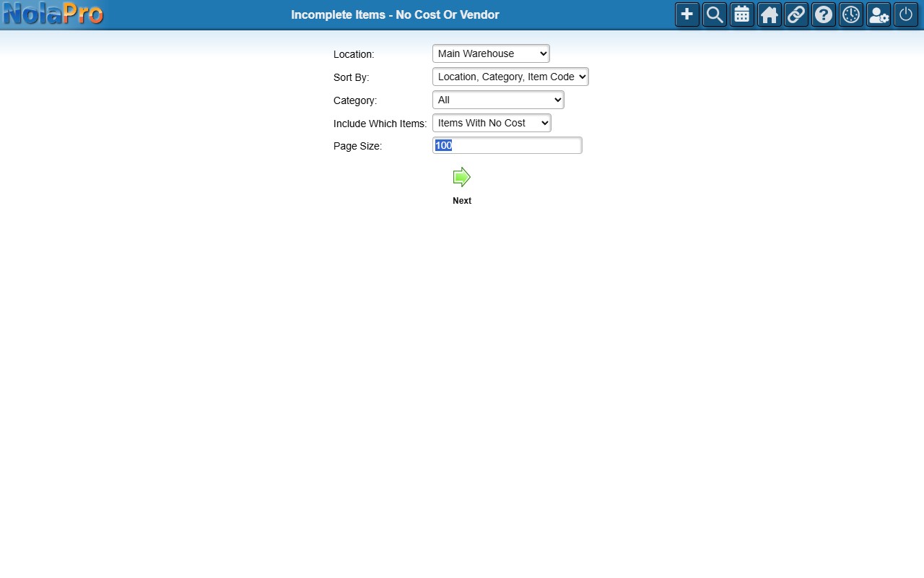Click the NolaPro logo
The image size is (924, 578).
(53, 14)
